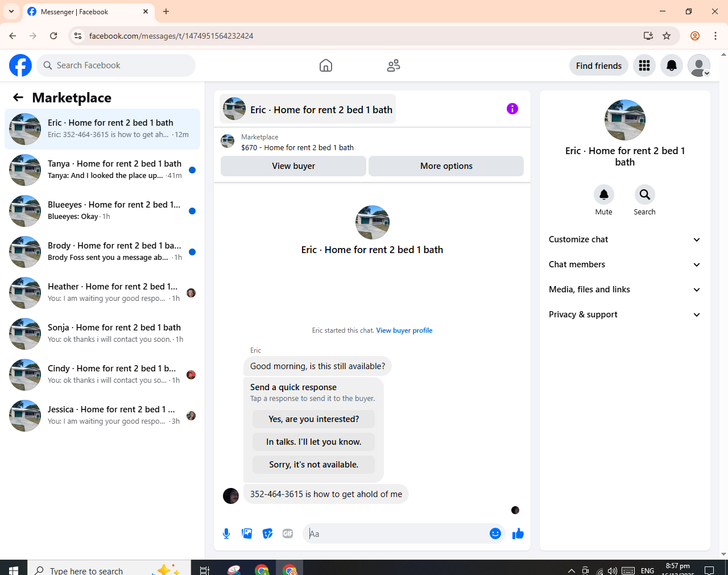Screen dimensions: 728x575
Task: Open the account profile avatar menu
Action: [x=699, y=65]
